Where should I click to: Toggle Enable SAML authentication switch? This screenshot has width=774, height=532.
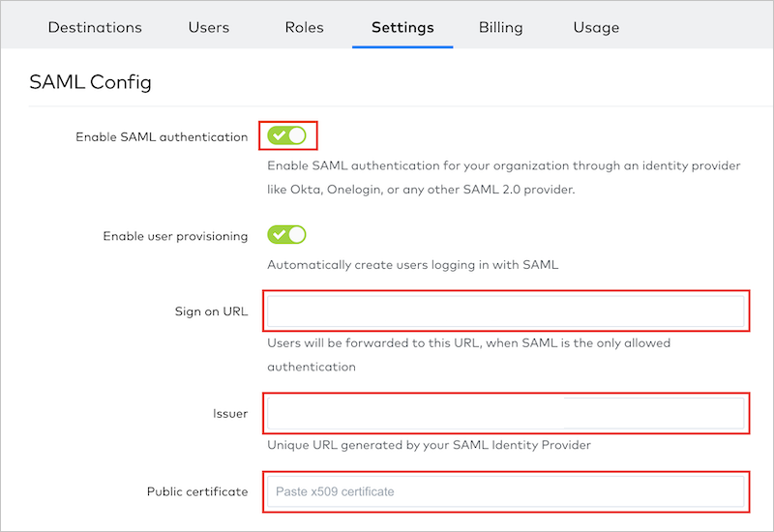(x=286, y=135)
